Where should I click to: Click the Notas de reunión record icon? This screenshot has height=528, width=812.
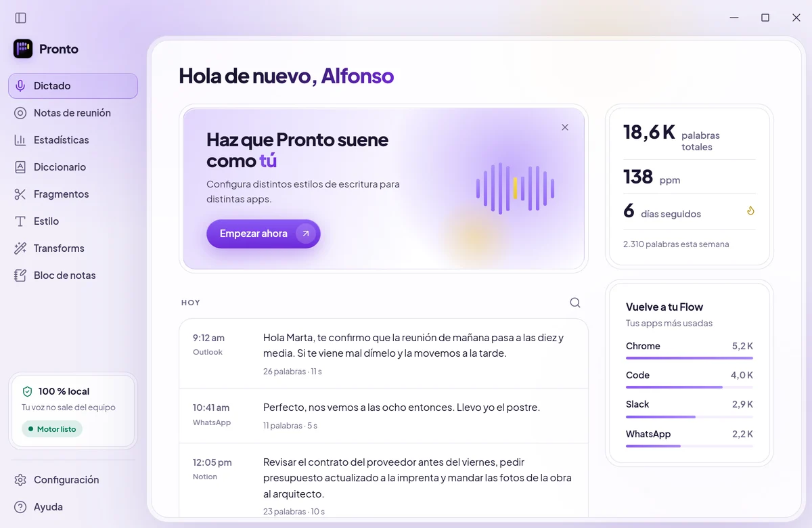(x=20, y=113)
